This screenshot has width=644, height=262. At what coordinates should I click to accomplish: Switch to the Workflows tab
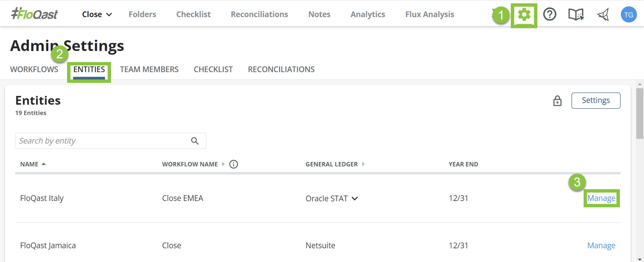click(34, 69)
